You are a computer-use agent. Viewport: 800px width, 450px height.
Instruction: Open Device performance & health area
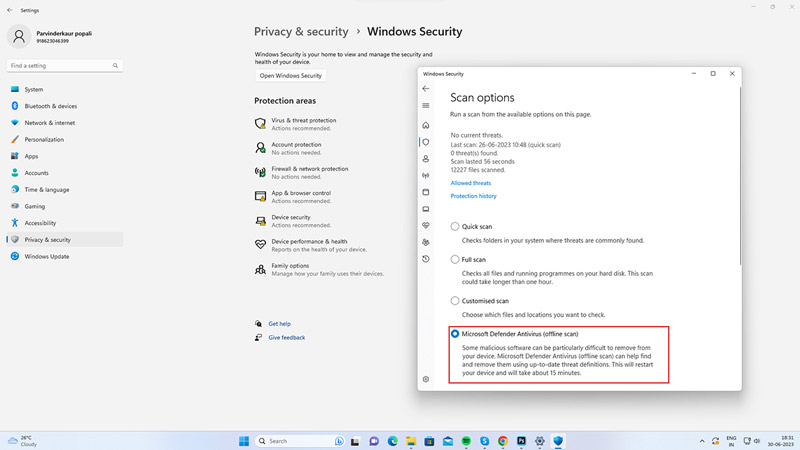tap(311, 245)
